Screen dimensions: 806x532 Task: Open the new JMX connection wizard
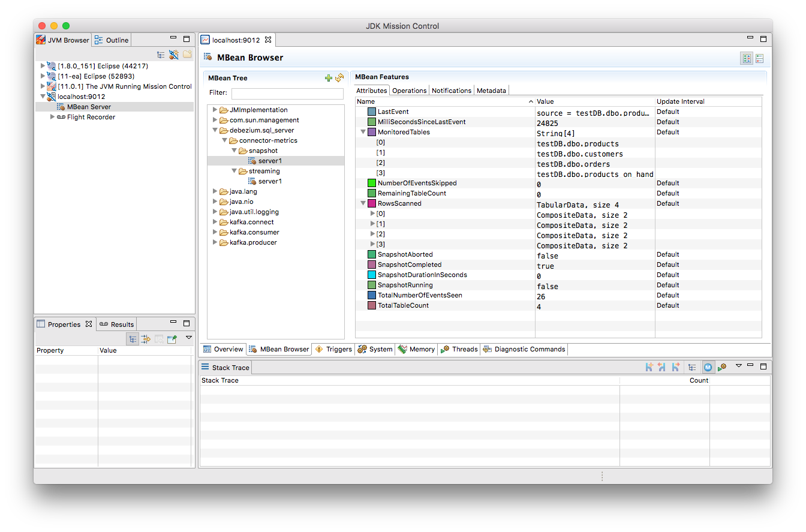[x=173, y=55]
